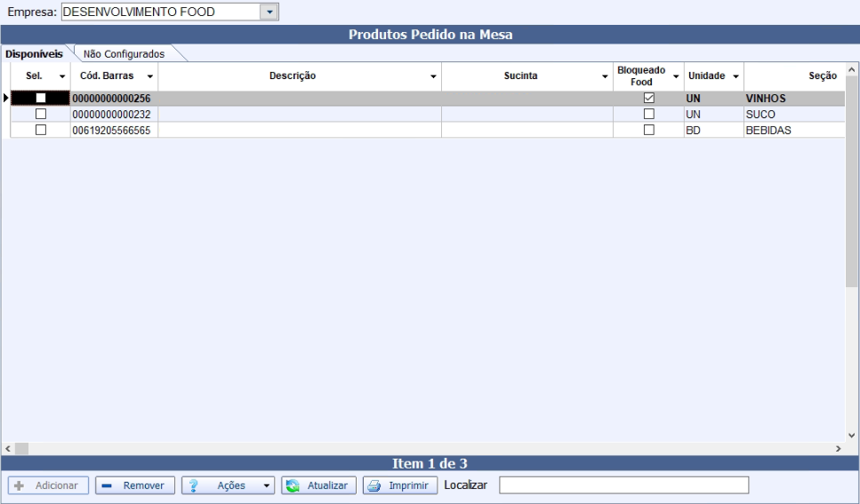
Task: Click the plus icon on Adicionar
Action: click(19, 486)
